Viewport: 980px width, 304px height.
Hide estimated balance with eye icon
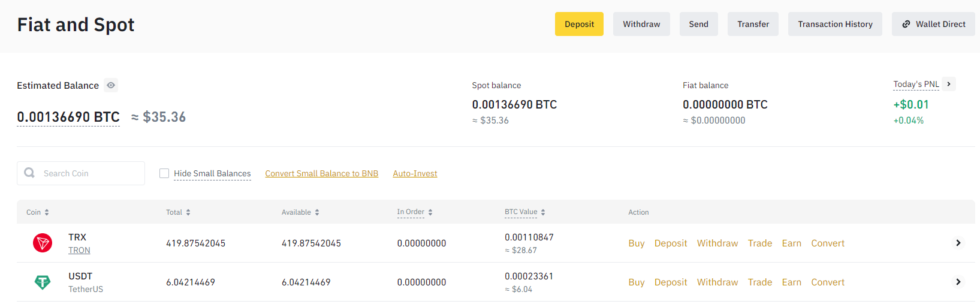(x=111, y=85)
